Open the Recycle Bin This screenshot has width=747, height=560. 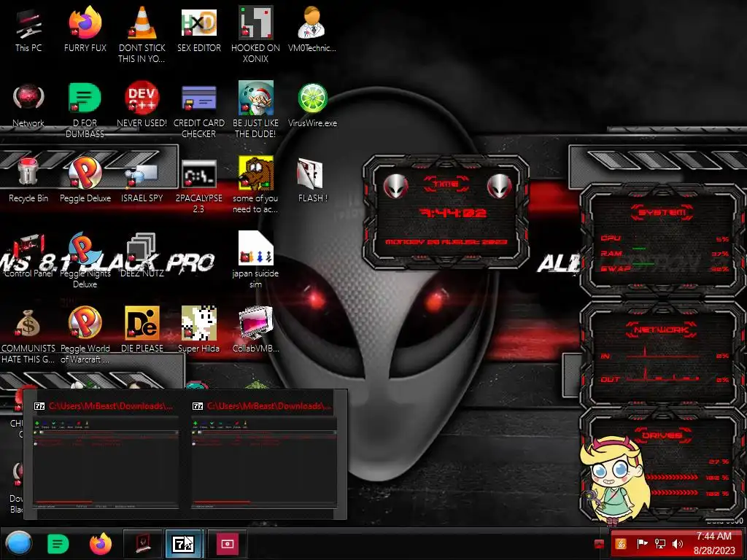tap(28, 180)
